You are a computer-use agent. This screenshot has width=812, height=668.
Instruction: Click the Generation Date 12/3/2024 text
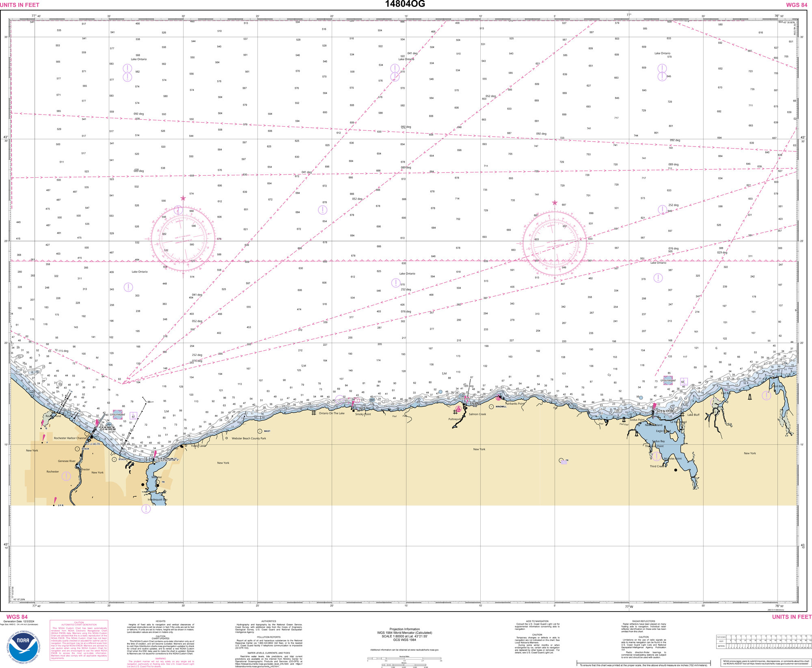19,621
